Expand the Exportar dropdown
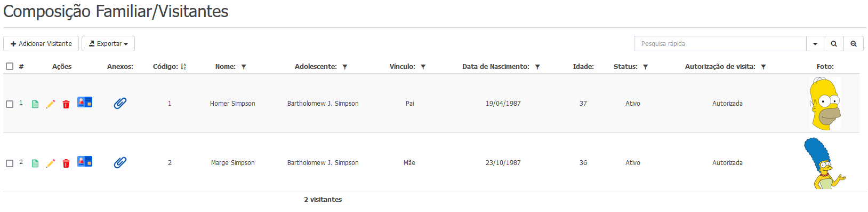The height and width of the screenshot is (212, 868). [x=108, y=44]
